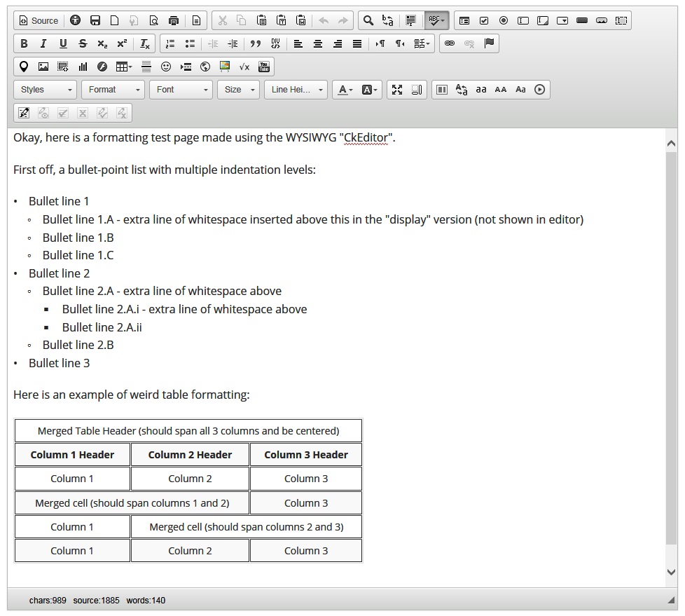Open the Line Height dropdown
Image resolution: width=685 pixels, height=616 pixels.
[x=296, y=90]
